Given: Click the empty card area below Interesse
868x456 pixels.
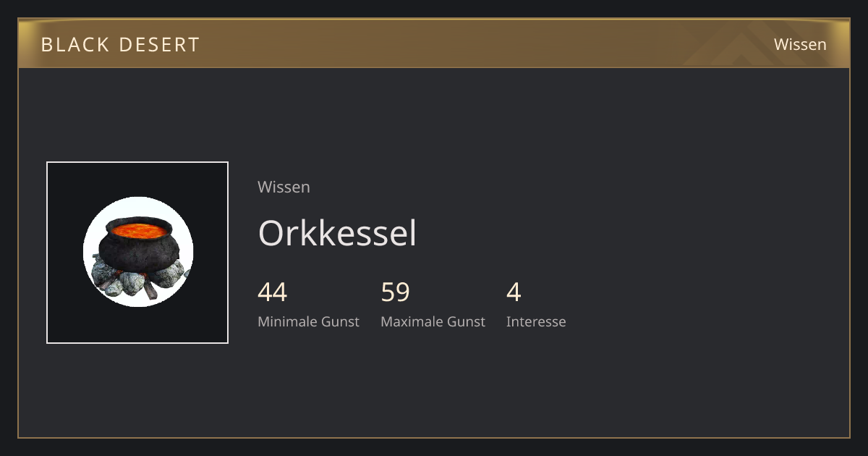Looking at the screenshot, I should [536, 384].
